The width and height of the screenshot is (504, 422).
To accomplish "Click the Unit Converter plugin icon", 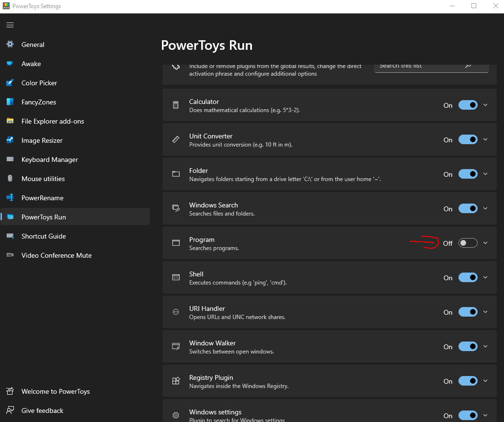I will tap(175, 139).
